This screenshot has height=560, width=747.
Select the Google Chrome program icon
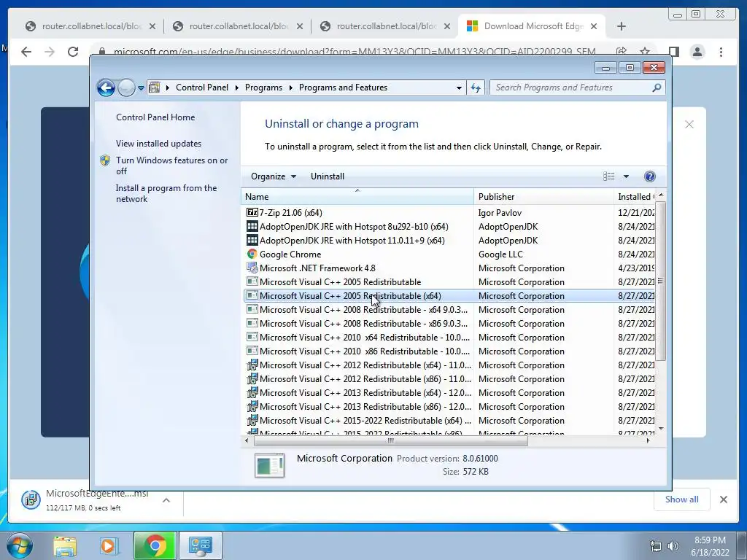(252, 254)
